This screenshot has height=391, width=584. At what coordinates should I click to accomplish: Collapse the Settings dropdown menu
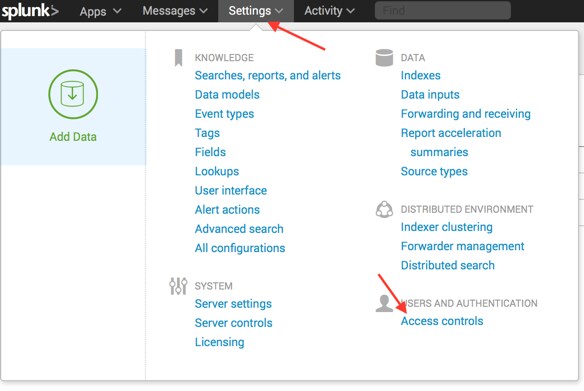click(256, 11)
